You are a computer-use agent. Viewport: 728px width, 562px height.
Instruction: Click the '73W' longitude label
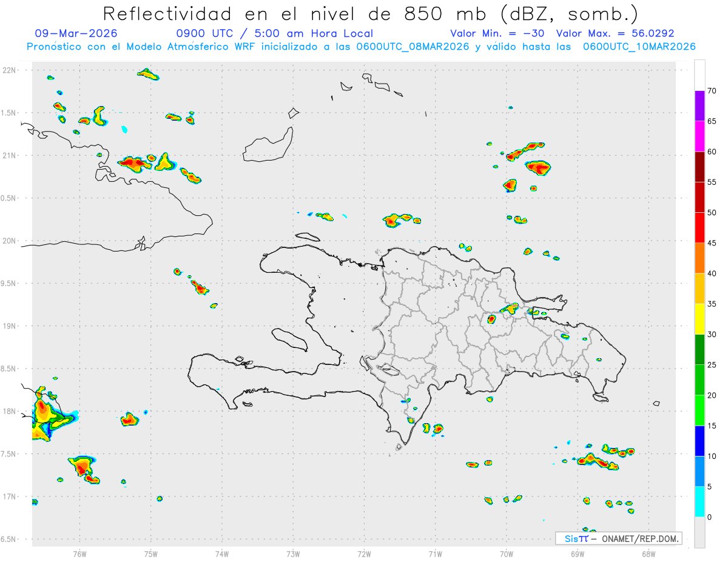(293, 554)
